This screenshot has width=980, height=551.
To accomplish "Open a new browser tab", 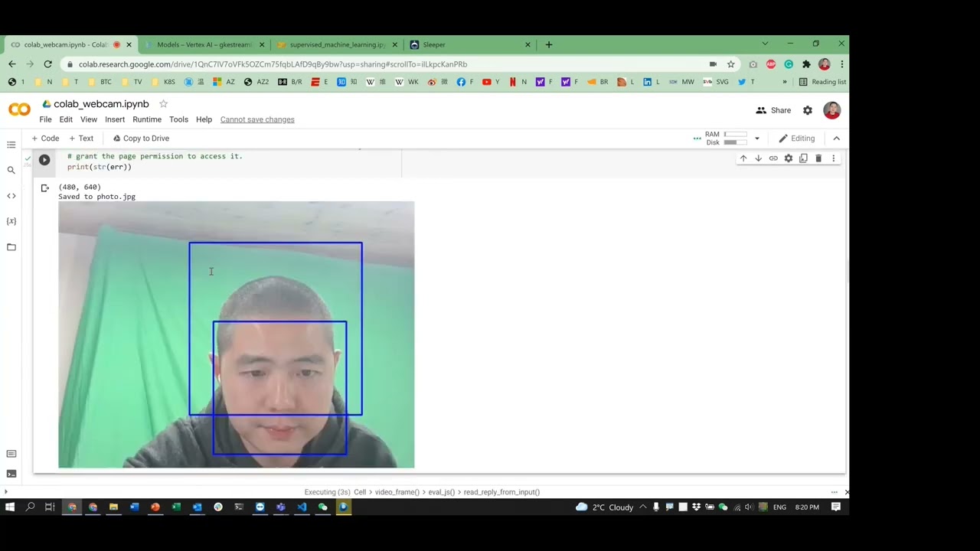I will [548, 44].
